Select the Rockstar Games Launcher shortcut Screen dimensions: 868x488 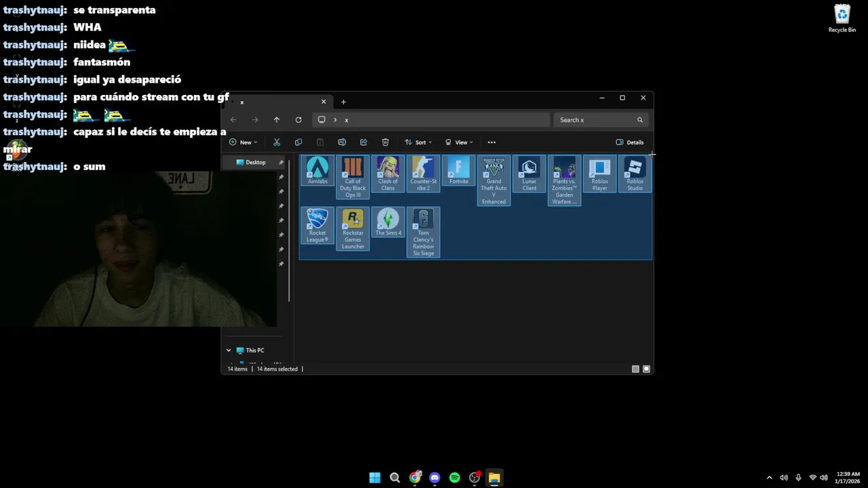coord(353,229)
